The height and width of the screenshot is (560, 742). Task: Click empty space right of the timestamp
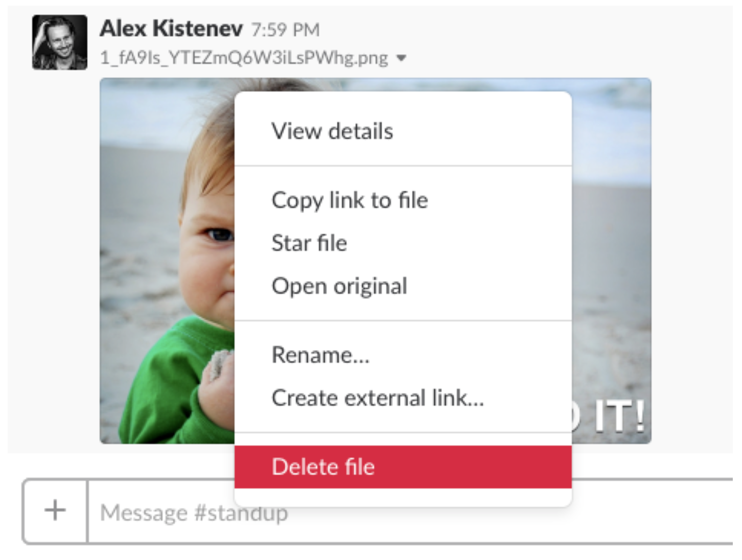pyautogui.click(x=511, y=30)
